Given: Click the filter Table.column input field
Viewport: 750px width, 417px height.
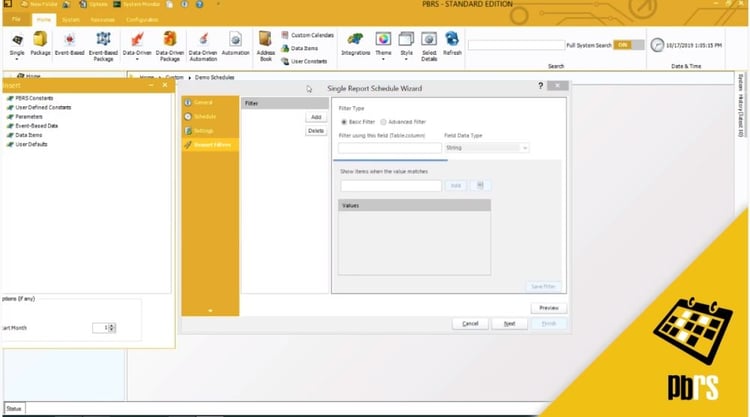Looking at the screenshot, I should point(390,148).
